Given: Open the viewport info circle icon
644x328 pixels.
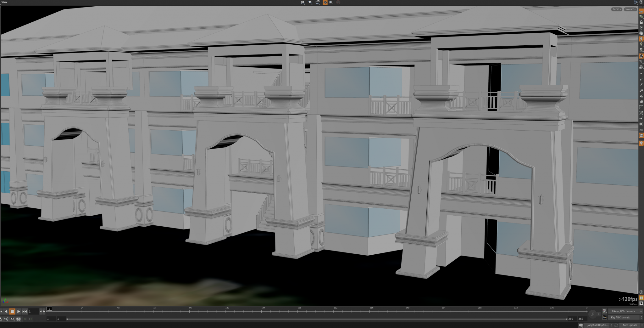Looking at the screenshot, I should point(641,292).
